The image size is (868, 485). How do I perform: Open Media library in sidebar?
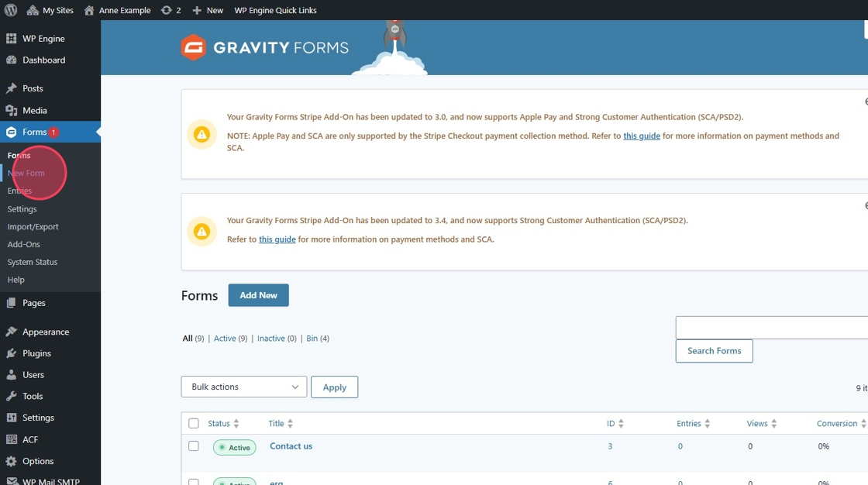(50, 110)
